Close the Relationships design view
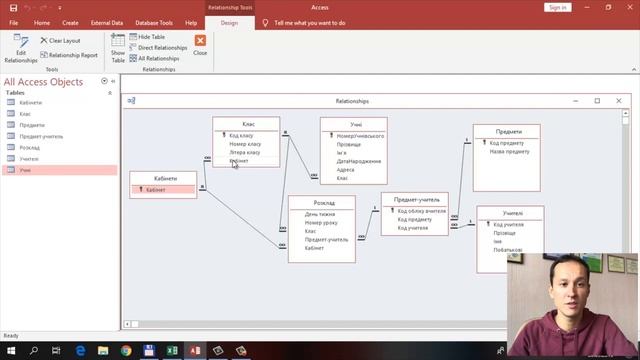This screenshot has width=640, height=360. (200, 45)
